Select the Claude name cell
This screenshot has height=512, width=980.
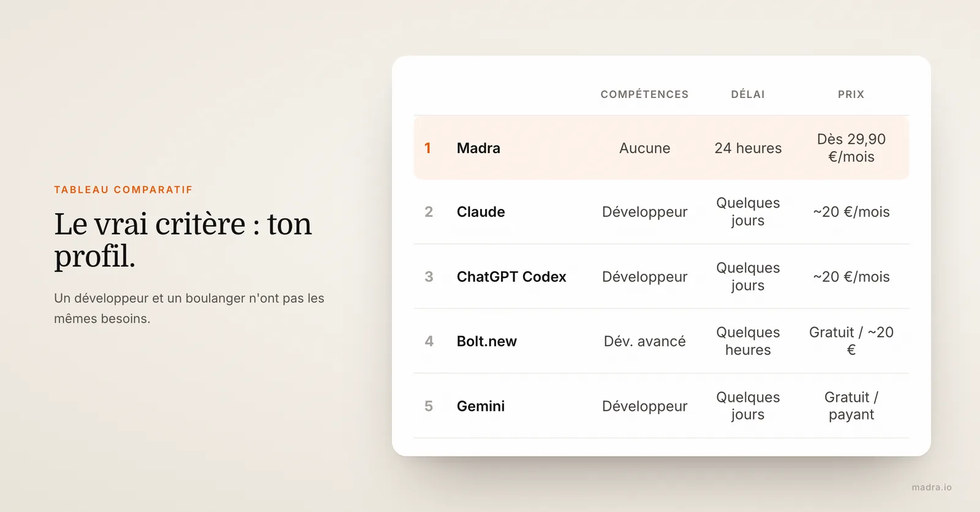point(481,212)
